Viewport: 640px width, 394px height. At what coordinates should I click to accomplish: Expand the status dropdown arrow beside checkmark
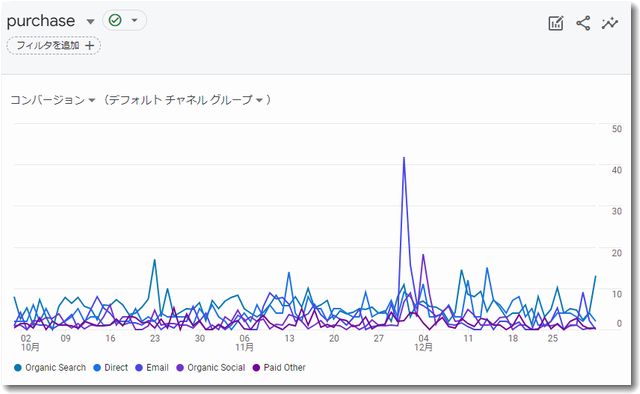pyautogui.click(x=134, y=20)
